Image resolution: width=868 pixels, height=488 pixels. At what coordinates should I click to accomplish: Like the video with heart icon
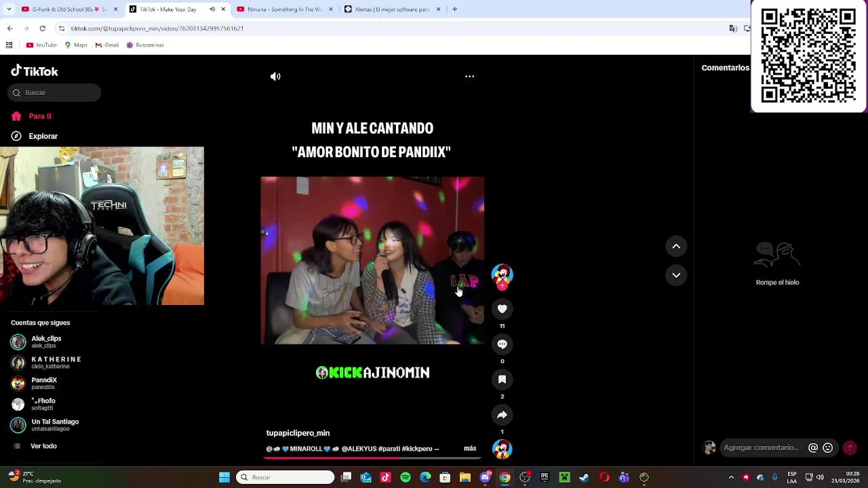coord(502,309)
